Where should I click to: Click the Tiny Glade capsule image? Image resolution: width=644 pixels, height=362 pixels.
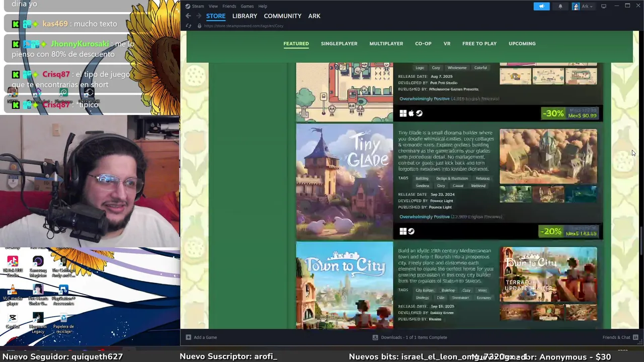coord(345,182)
